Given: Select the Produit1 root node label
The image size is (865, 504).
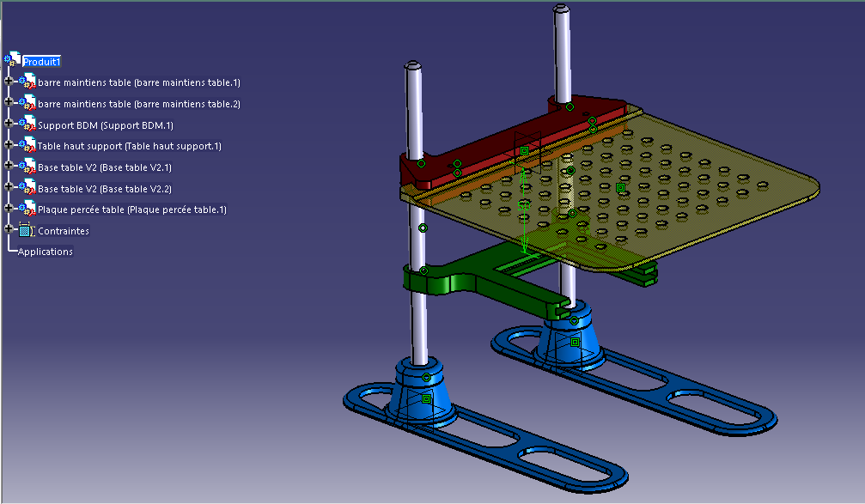Looking at the screenshot, I should coord(41,61).
